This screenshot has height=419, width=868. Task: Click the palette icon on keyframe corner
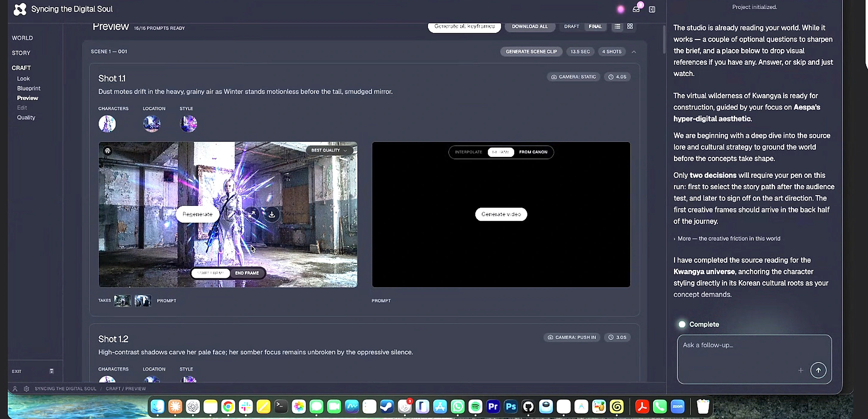(x=107, y=151)
